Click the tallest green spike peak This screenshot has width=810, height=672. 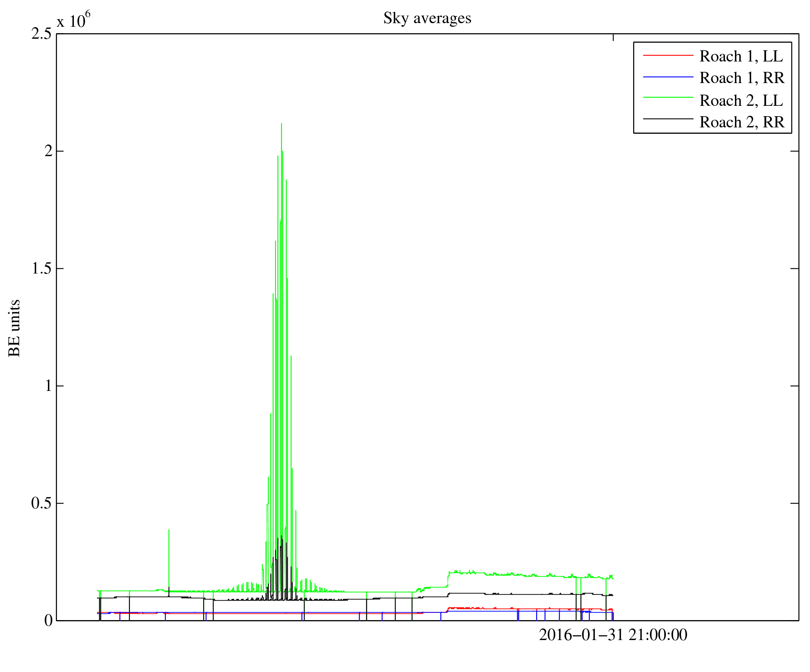point(281,125)
